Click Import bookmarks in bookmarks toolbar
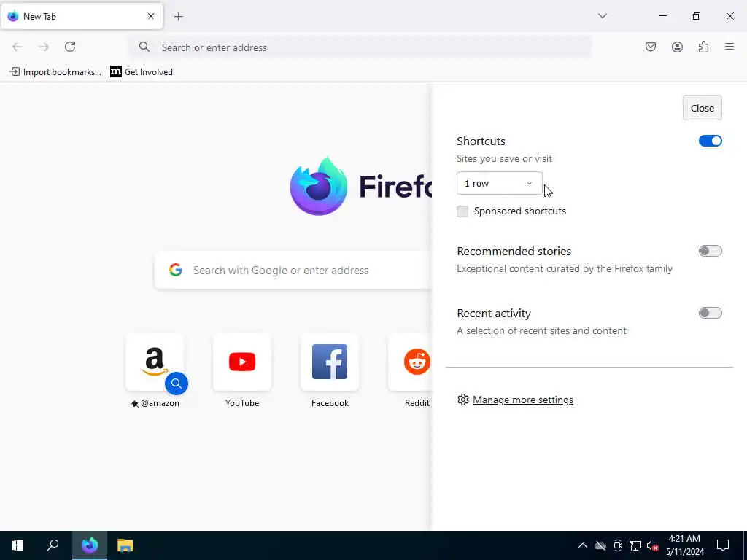The width and height of the screenshot is (747, 560). 55,72
